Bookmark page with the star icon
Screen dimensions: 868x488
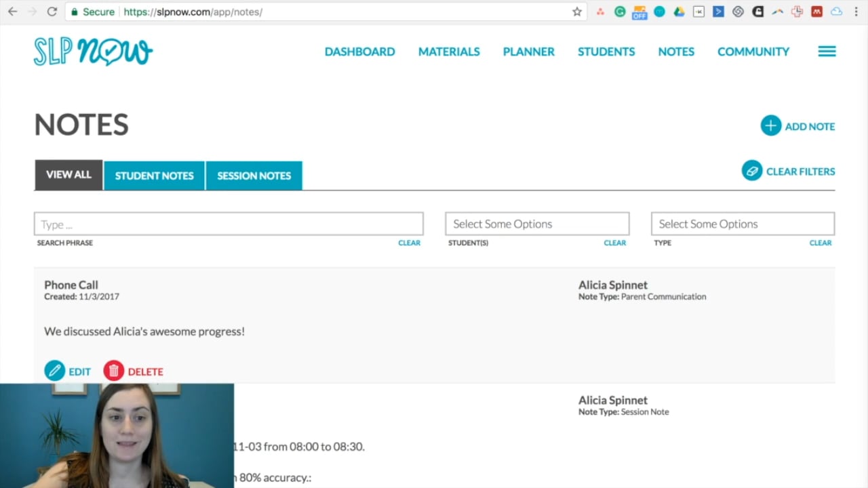pyautogui.click(x=577, y=12)
